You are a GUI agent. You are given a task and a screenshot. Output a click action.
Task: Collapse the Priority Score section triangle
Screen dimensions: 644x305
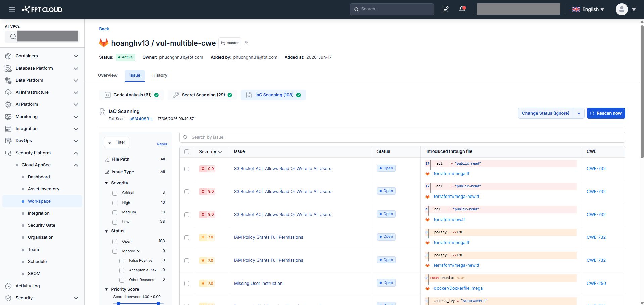(106, 289)
